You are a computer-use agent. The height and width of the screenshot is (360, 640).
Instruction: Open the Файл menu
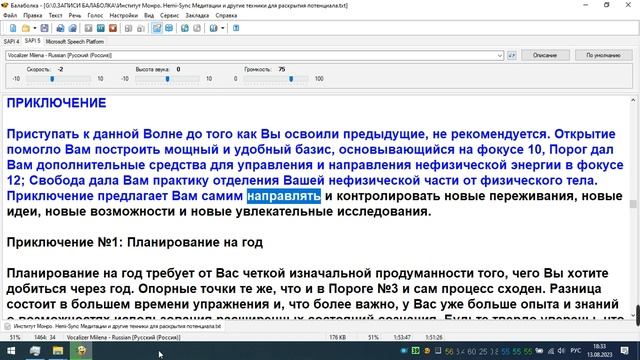pyautogui.click(x=10, y=16)
